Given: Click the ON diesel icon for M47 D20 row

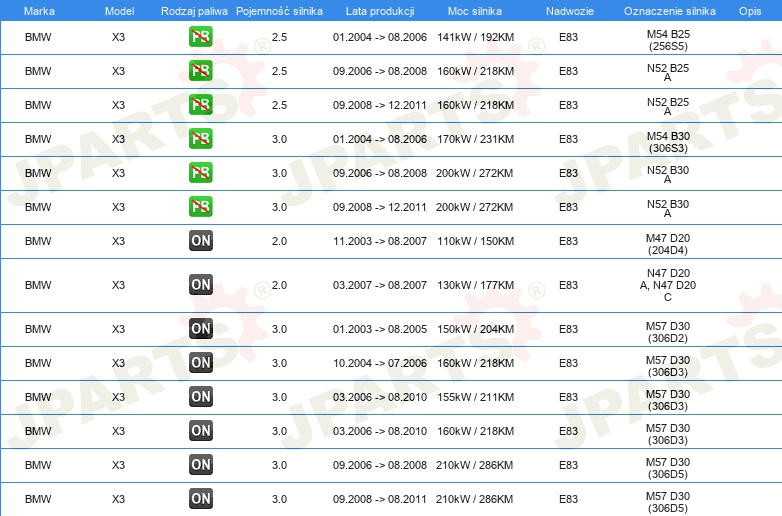Looking at the screenshot, I should pyautogui.click(x=200, y=241).
